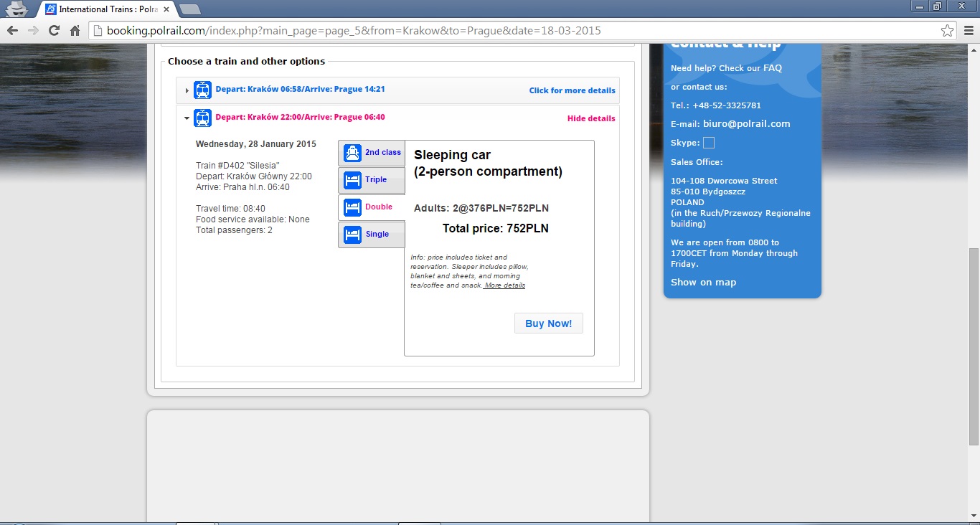Click the Total price: 752PLN text

click(x=496, y=229)
